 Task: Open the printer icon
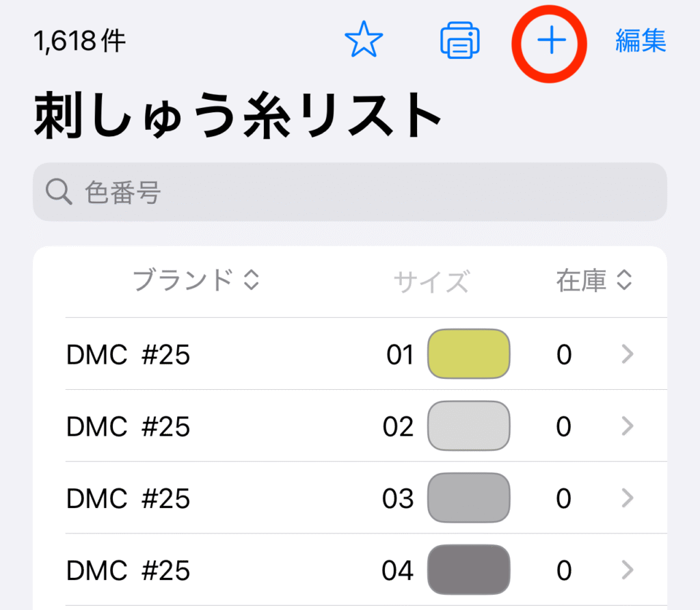pyautogui.click(x=460, y=40)
